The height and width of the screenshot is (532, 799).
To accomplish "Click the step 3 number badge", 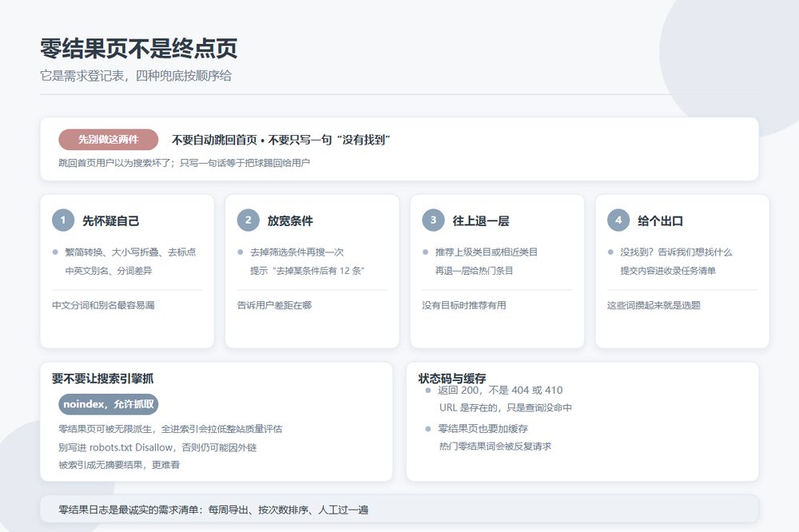I will tap(433, 220).
